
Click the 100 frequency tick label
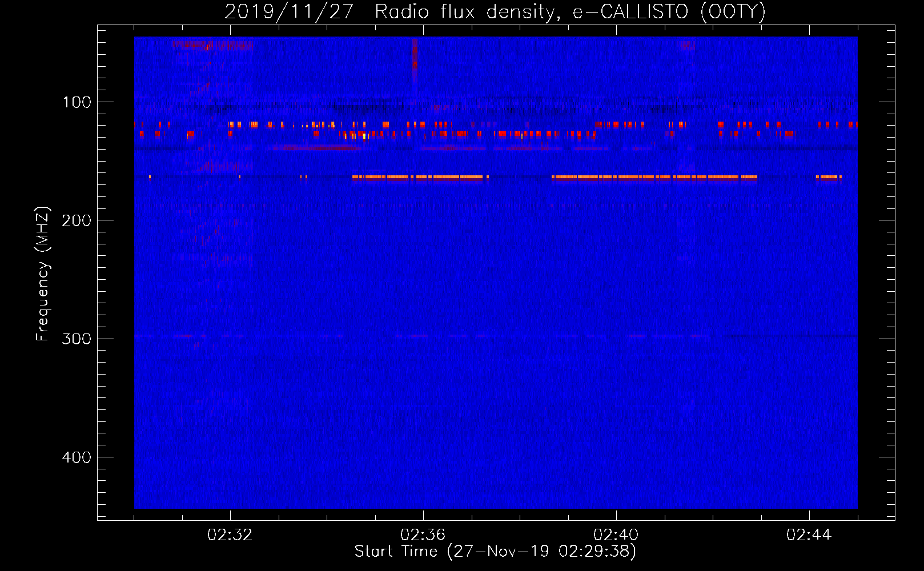coord(77,102)
